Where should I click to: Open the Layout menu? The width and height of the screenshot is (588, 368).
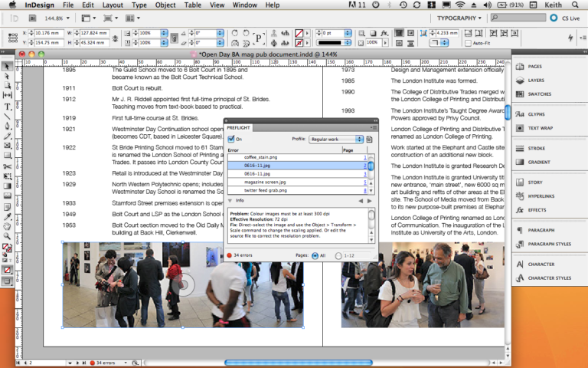point(113,5)
